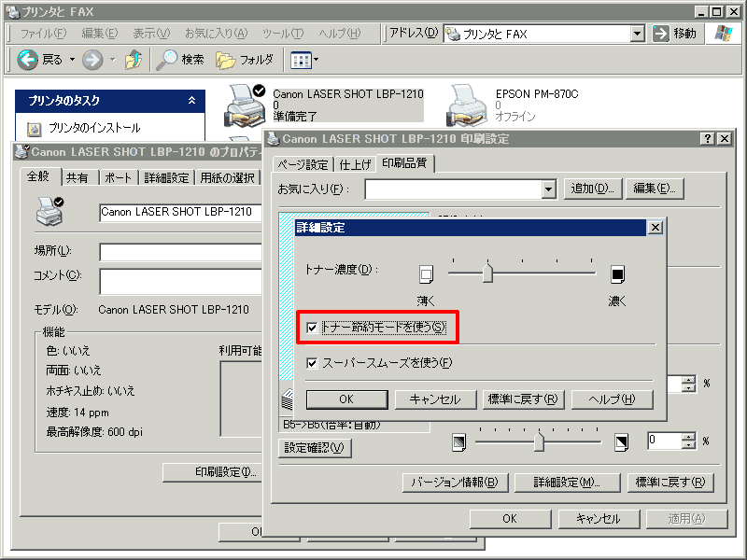Open the Folders (フォルダ) toolbar item
The height and width of the screenshot is (560, 747).
[245, 60]
